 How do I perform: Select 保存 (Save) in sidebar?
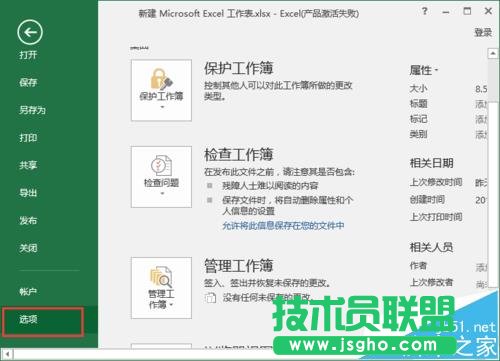coord(28,82)
